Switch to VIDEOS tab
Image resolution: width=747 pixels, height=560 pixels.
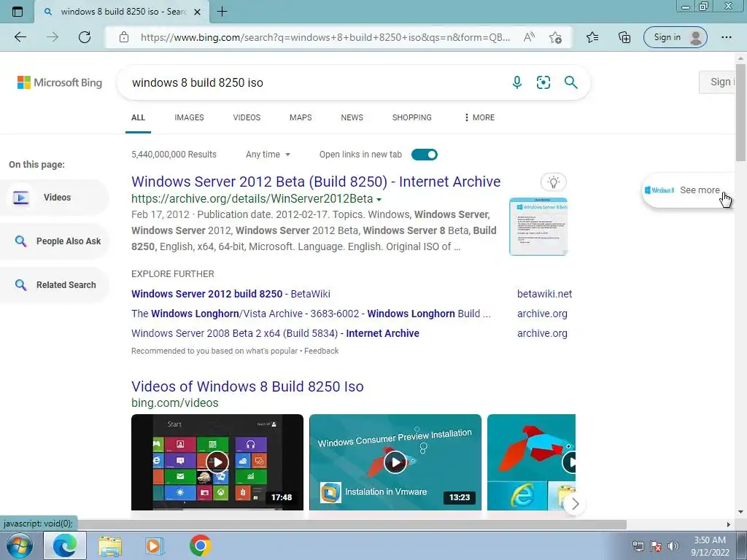point(247,117)
